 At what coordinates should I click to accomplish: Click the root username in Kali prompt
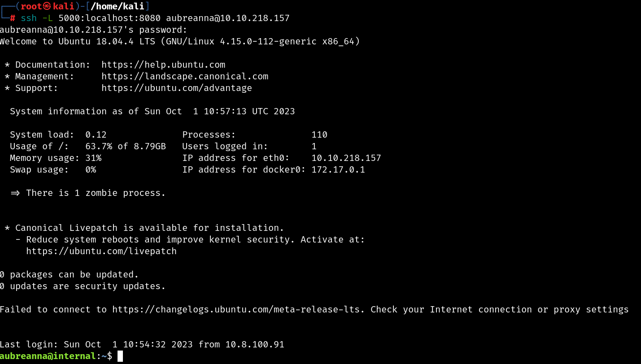coord(31,7)
